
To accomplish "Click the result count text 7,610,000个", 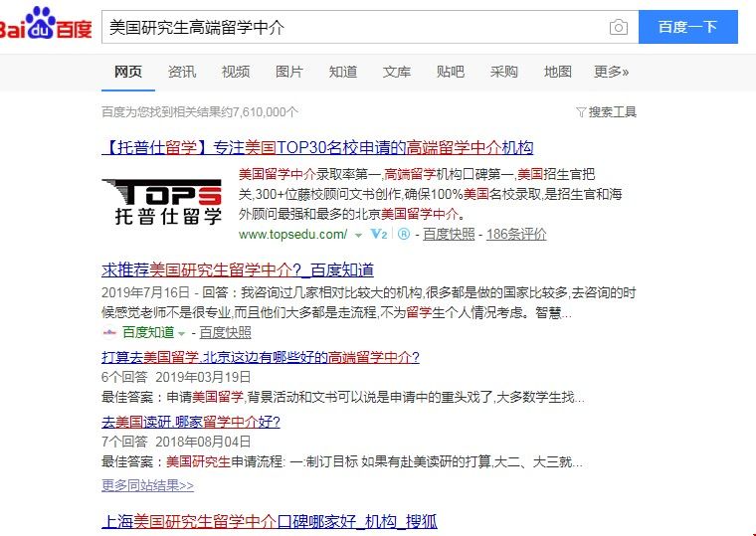I will [200, 112].
